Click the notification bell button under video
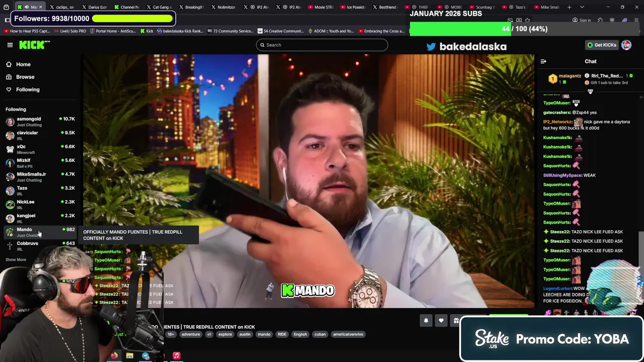The height and width of the screenshot is (362, 644). (x=426, y=321)
